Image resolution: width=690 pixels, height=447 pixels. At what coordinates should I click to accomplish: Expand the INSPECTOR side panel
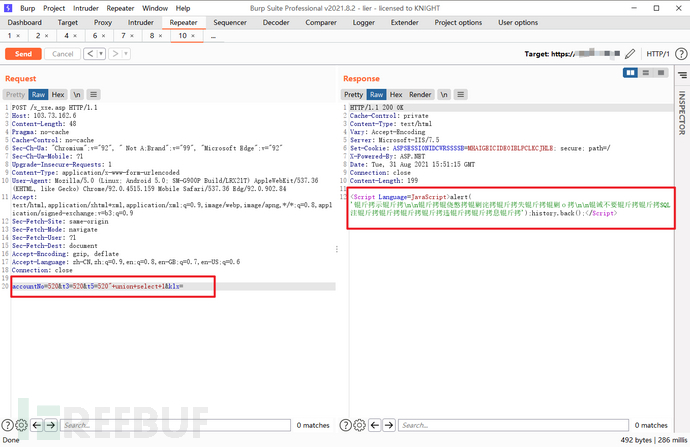pyautogui.click(x=682, y=113)
